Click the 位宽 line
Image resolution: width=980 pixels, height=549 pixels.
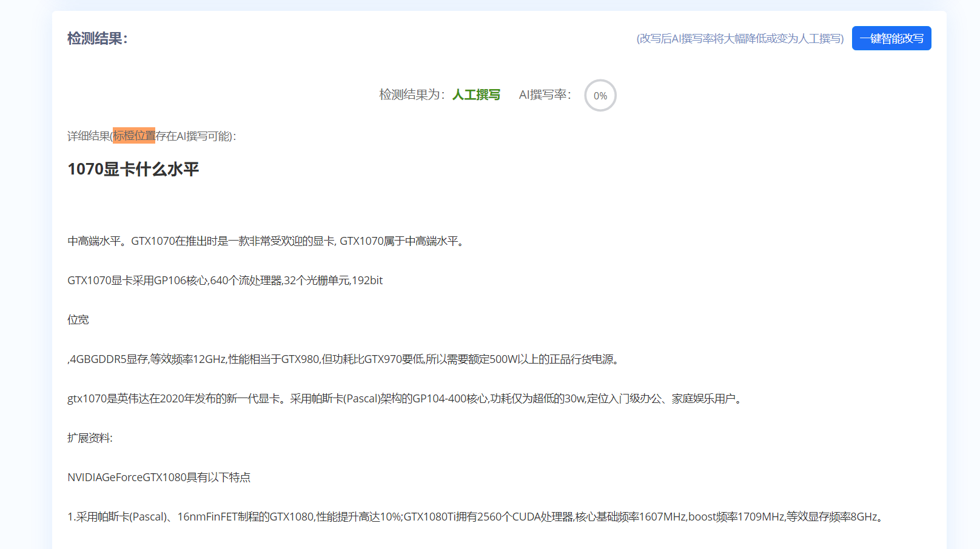tap(78, 320)
